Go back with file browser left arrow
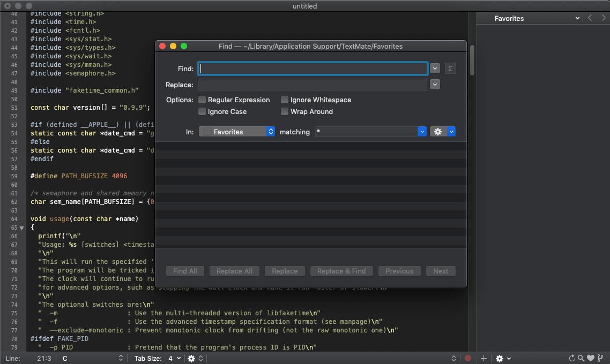 coord(590,18)
